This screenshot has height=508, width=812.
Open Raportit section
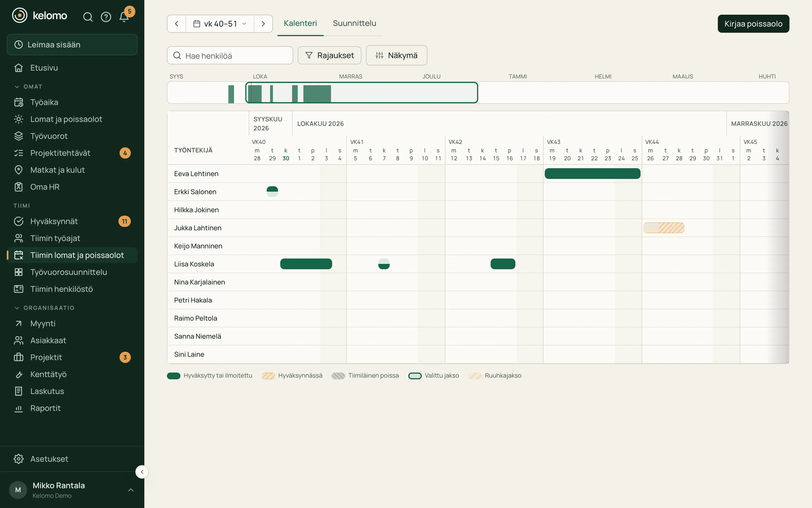click(72, 408)
